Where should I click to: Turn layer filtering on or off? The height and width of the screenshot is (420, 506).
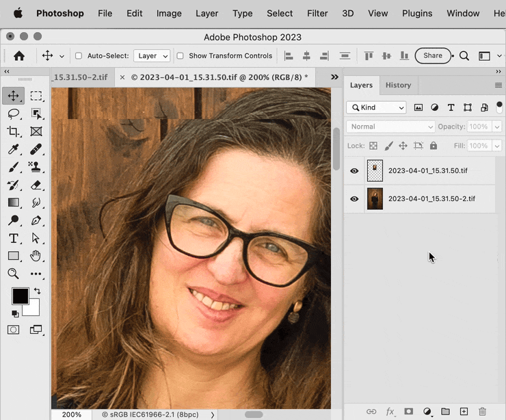(499, 107)
